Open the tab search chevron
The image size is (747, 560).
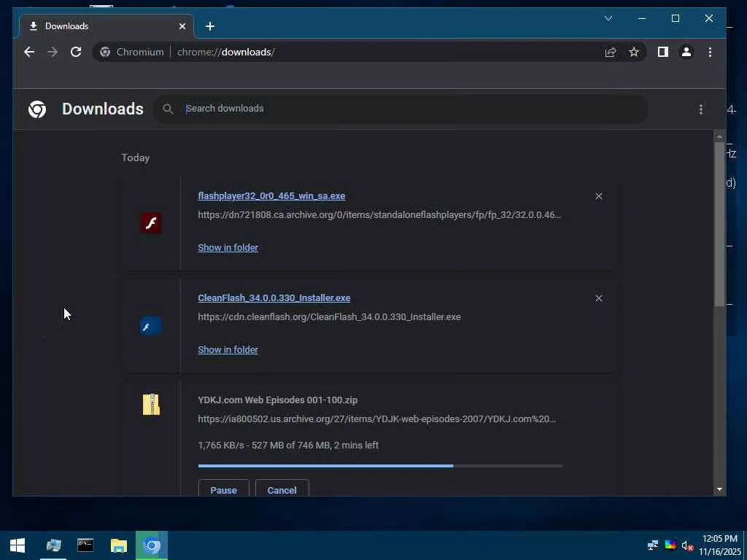coord(608,18)
